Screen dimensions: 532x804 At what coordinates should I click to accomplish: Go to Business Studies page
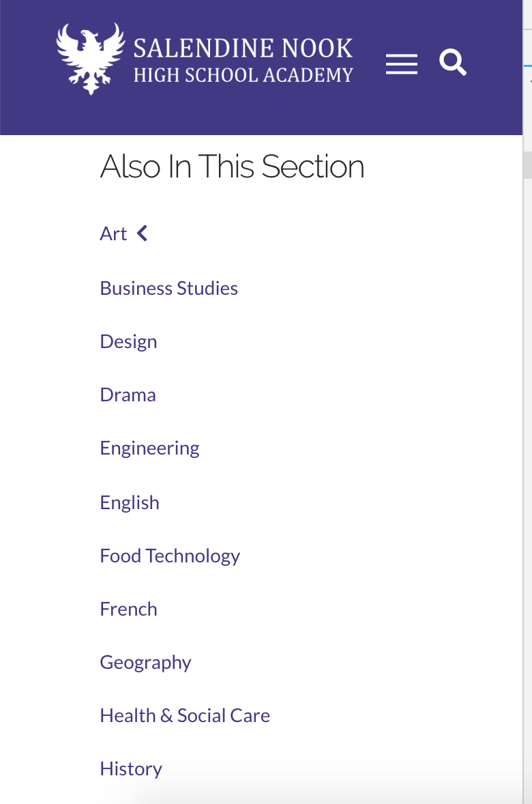coord(168,288)
